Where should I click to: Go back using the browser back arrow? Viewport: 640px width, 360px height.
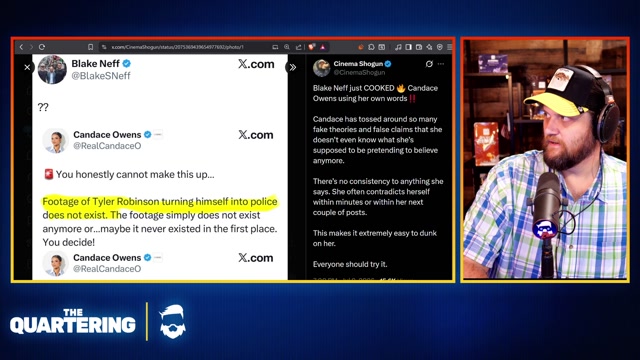[x=22, y=47]
